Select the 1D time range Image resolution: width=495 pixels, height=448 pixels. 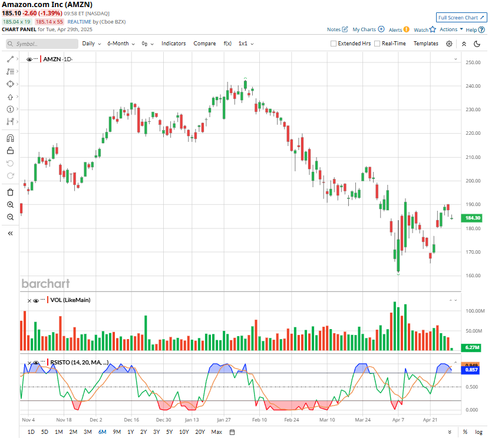tap(31, 432)
